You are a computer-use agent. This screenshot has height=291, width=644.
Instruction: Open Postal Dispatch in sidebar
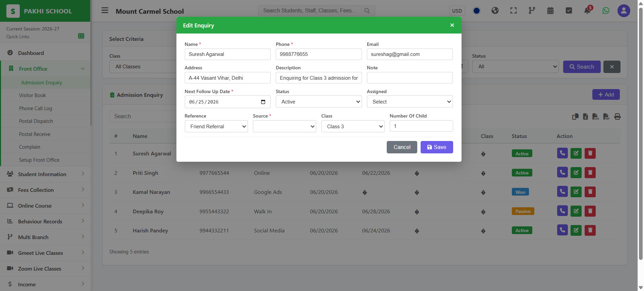coord(36,121)
